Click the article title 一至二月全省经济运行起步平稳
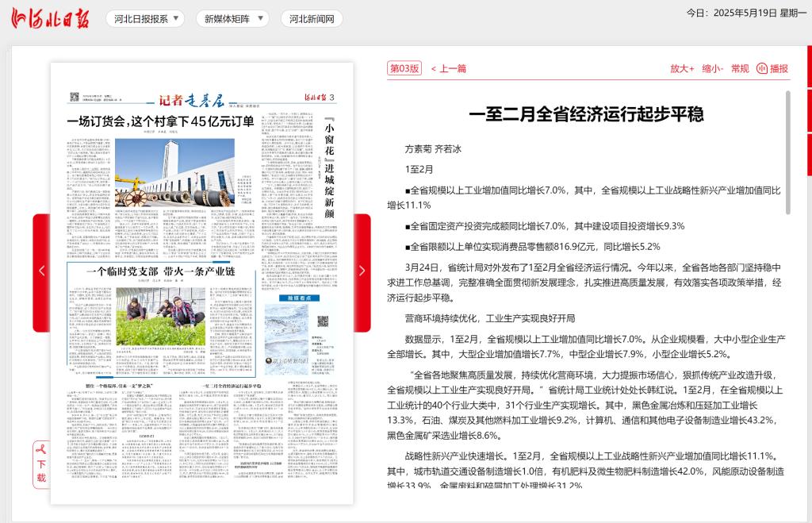 tap(586, 114)
